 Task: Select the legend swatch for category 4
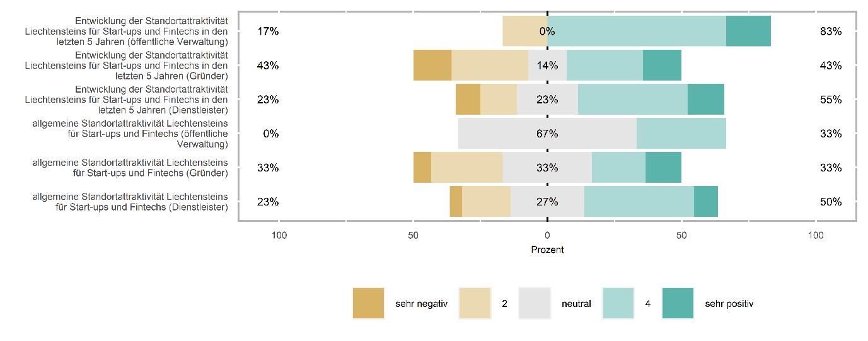(x=618, y=303)
